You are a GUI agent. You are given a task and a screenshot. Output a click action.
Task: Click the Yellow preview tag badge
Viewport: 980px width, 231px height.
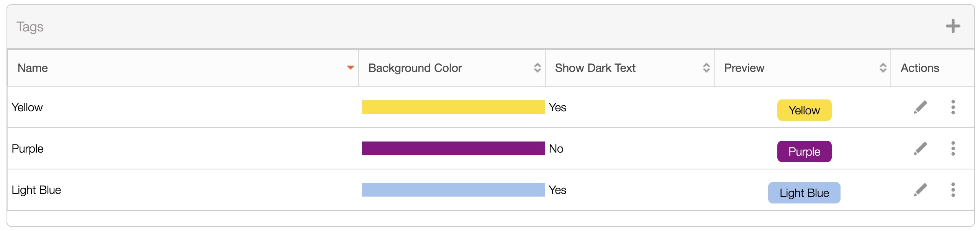[804, 110]
